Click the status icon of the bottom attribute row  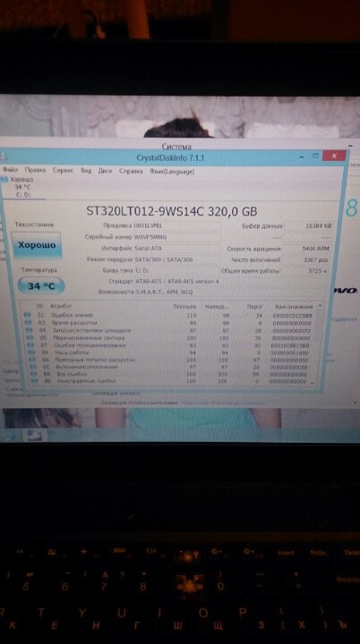[35, 381]
